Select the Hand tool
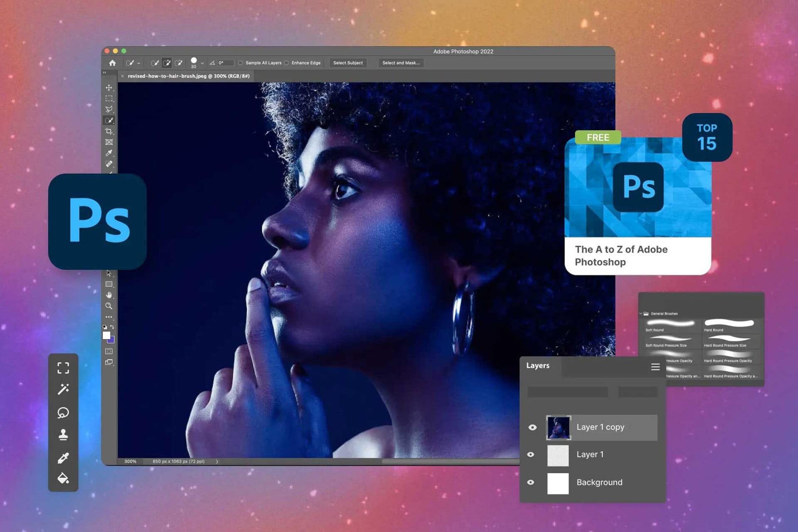Image resolution: width=798 pixels, height=532 pixels. (109, 295)
